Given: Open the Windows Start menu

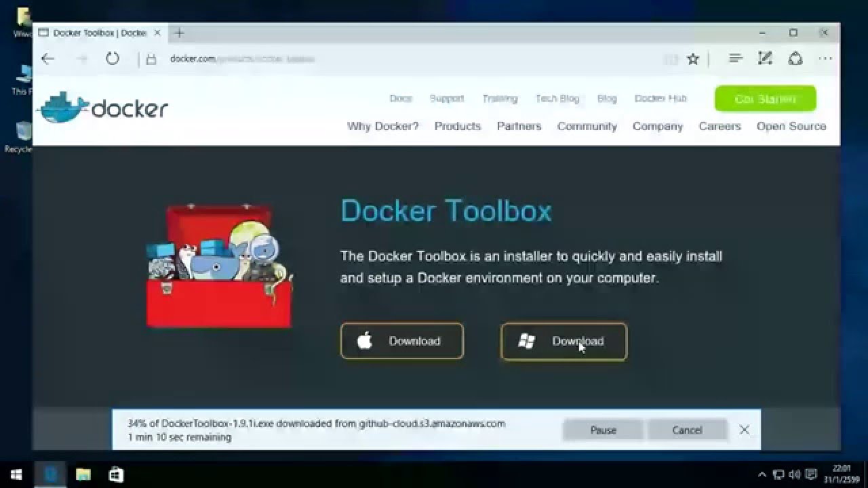Looking at the screenshot, I should [x=16, y=474].
